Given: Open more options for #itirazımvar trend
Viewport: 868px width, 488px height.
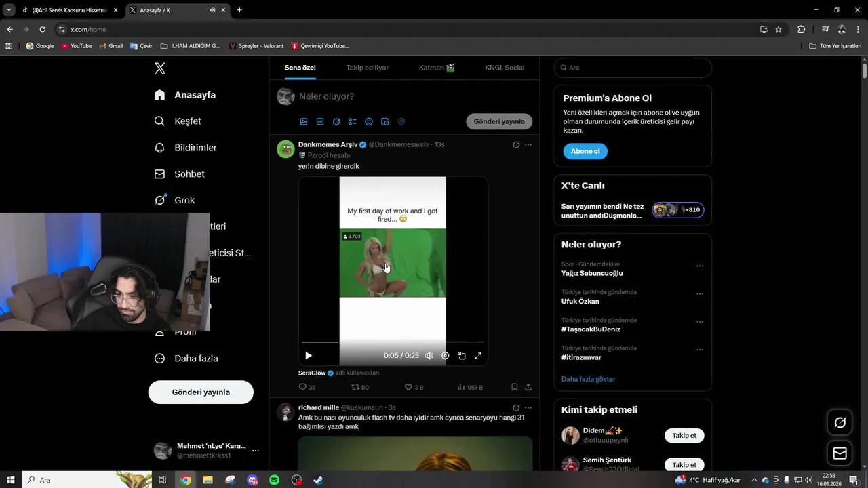Looking at the screenshot, I should pos(700,350).
